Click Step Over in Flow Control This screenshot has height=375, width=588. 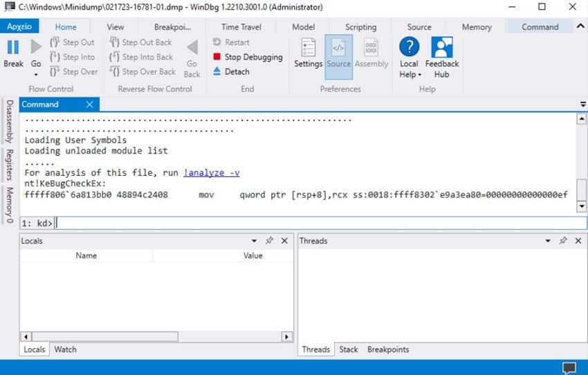coord(74,71)
